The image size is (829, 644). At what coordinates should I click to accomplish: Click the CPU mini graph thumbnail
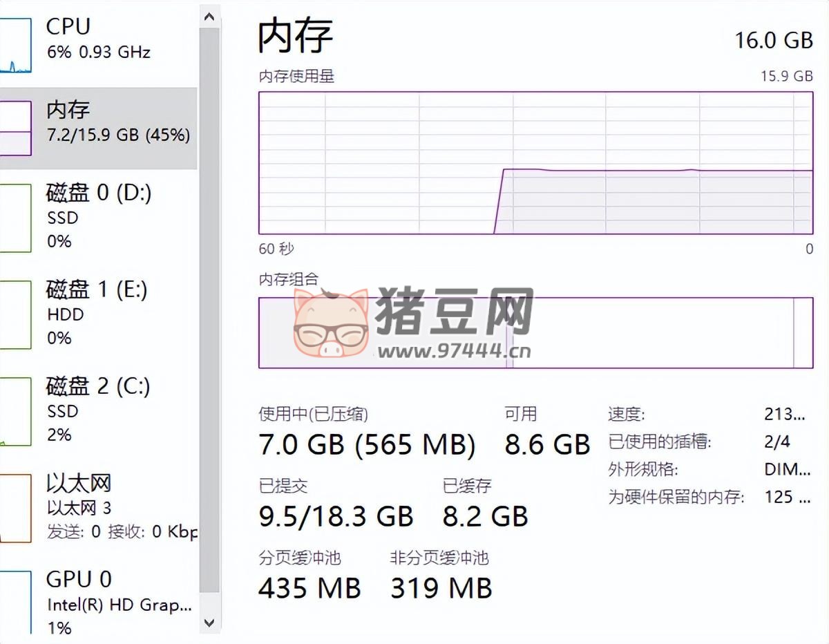coord(15,46)
